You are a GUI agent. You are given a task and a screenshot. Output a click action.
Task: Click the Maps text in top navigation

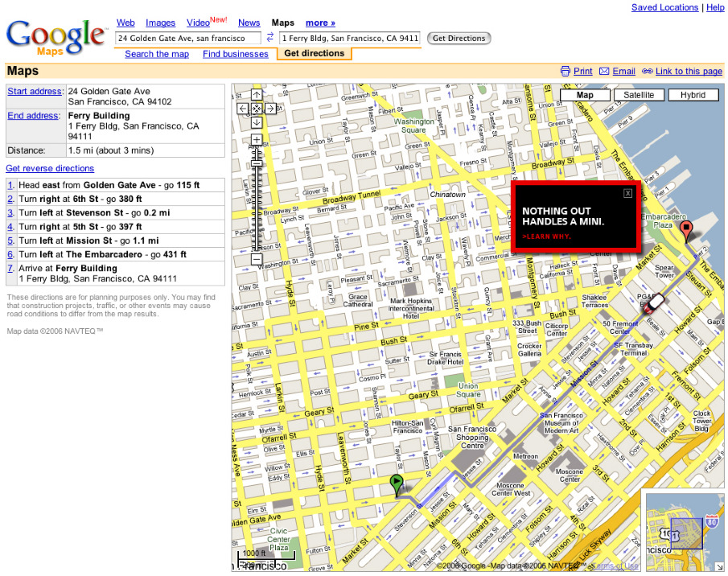click(x=282, y=23)
